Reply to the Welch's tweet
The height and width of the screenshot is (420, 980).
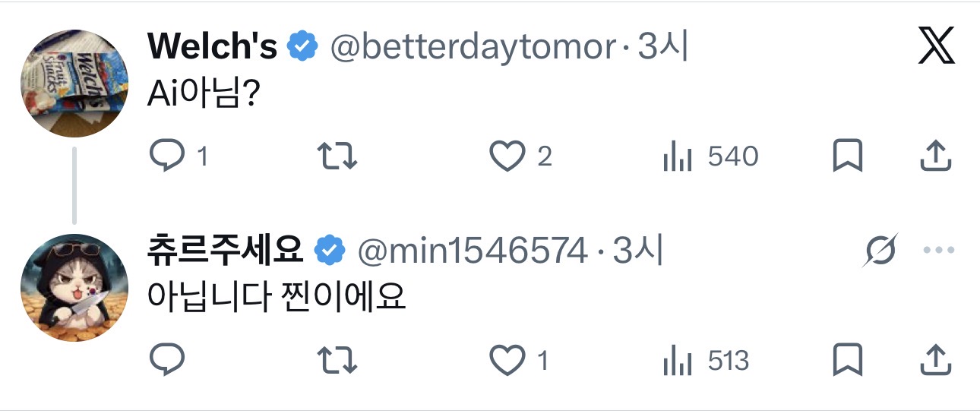[x=164, y=156]
